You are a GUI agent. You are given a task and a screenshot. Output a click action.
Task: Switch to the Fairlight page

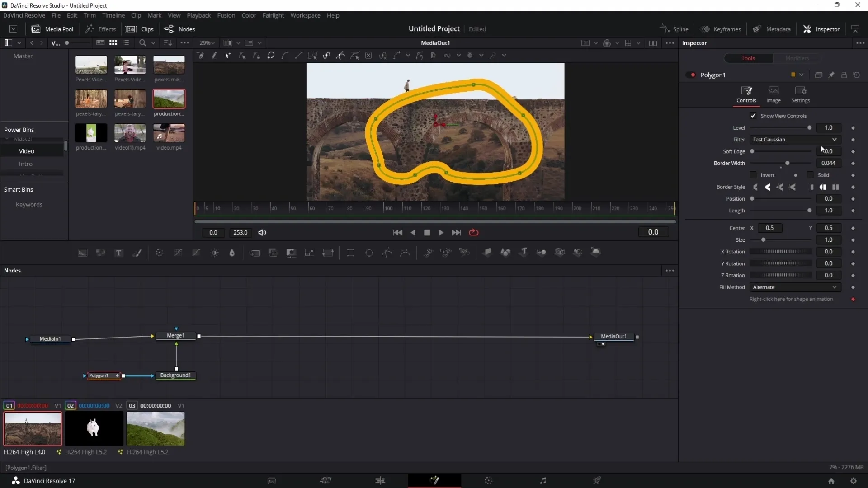(543, 480)
